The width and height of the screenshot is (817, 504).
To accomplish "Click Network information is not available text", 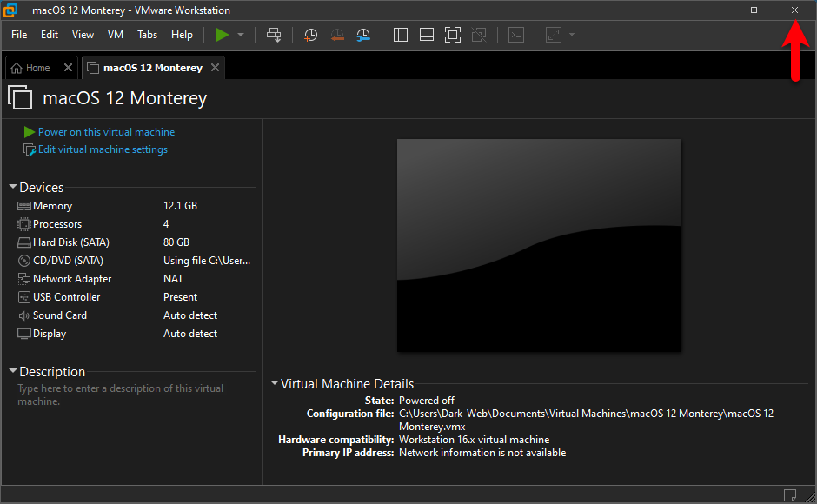I will coord(482,453).
